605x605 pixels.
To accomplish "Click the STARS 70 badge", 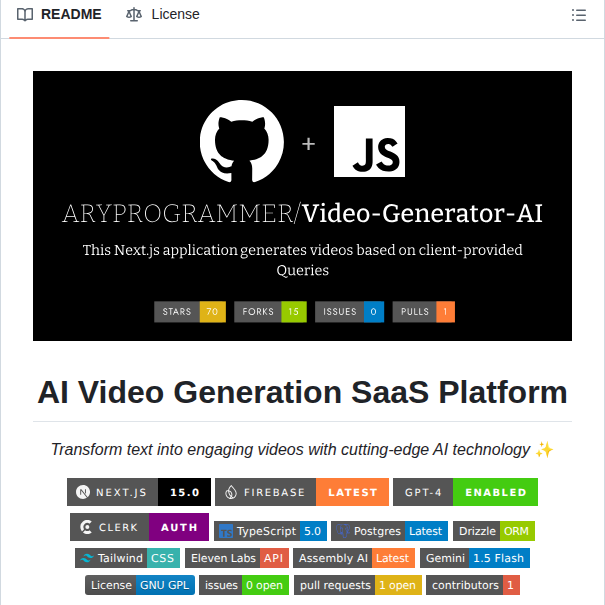I will tap(190, 311).
